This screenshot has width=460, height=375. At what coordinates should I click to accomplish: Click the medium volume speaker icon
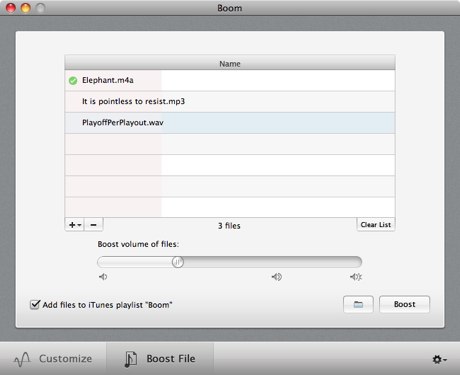click(x=276, y=277)
